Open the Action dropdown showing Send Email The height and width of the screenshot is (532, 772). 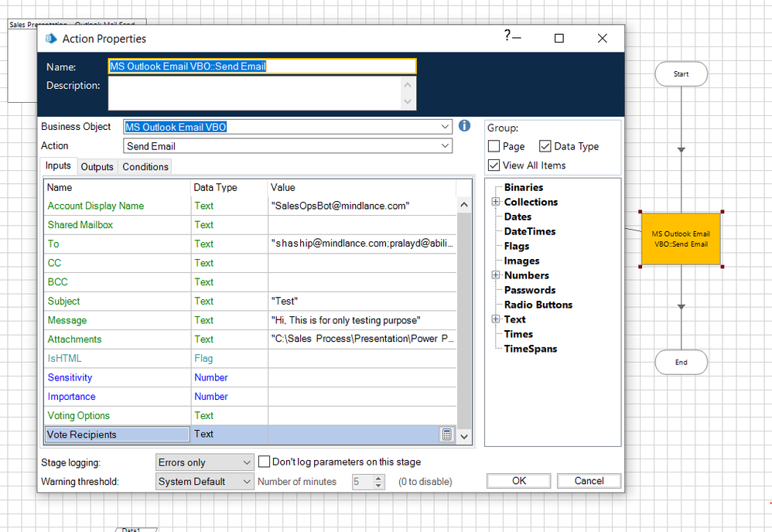click(x=445, y=146)
